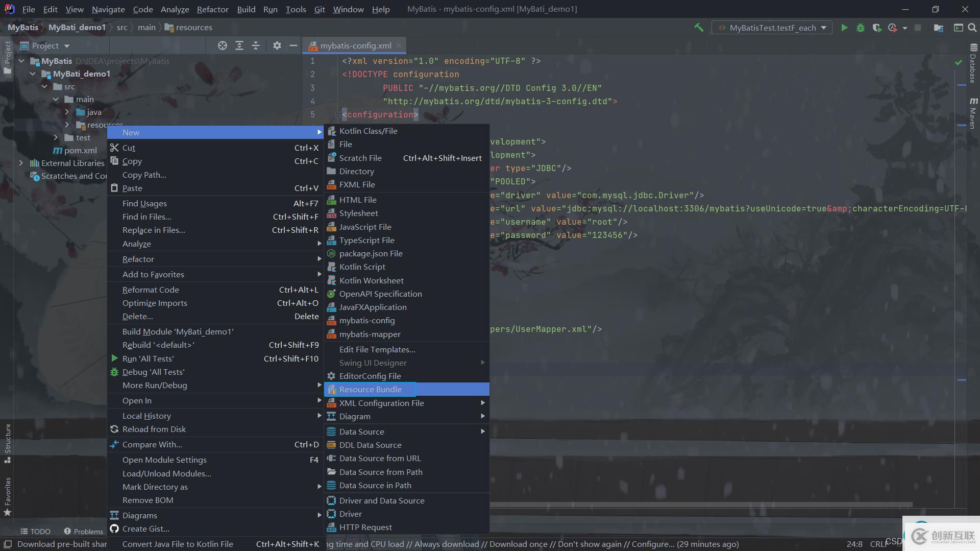
Task: Start debugging with the bug icon
Action: click(x=861, y=28)
